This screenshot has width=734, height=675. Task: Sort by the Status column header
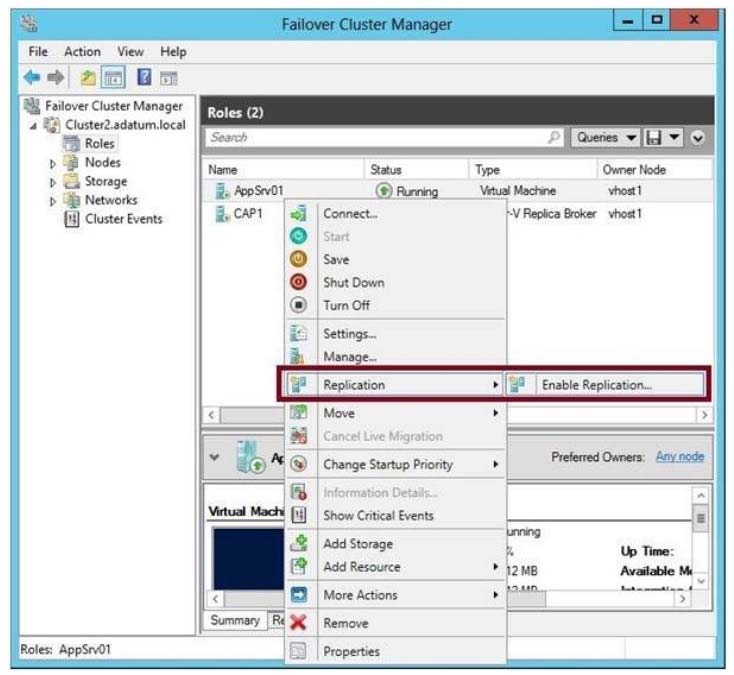[x=417, y=169]
